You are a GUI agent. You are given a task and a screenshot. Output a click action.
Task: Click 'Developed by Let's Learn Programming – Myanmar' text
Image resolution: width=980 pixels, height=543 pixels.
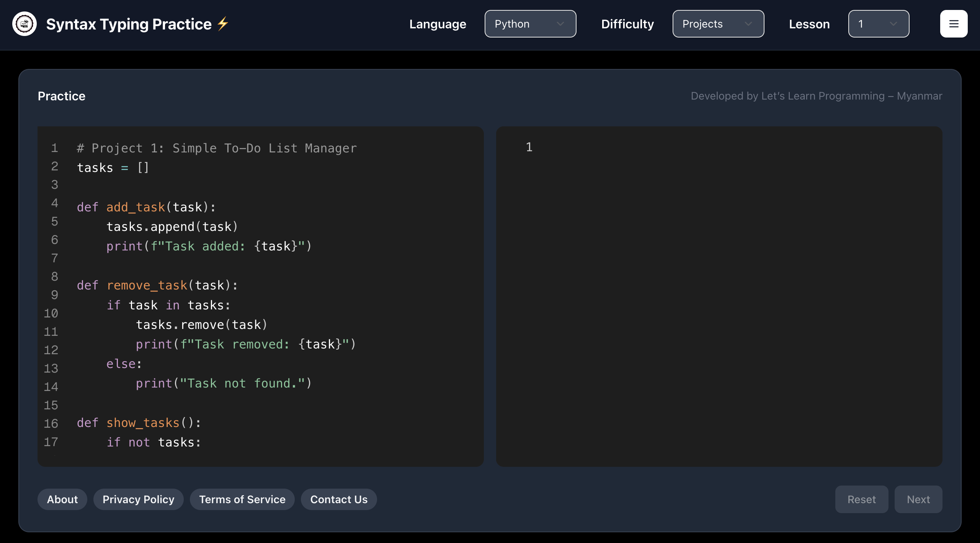point(817,96)
